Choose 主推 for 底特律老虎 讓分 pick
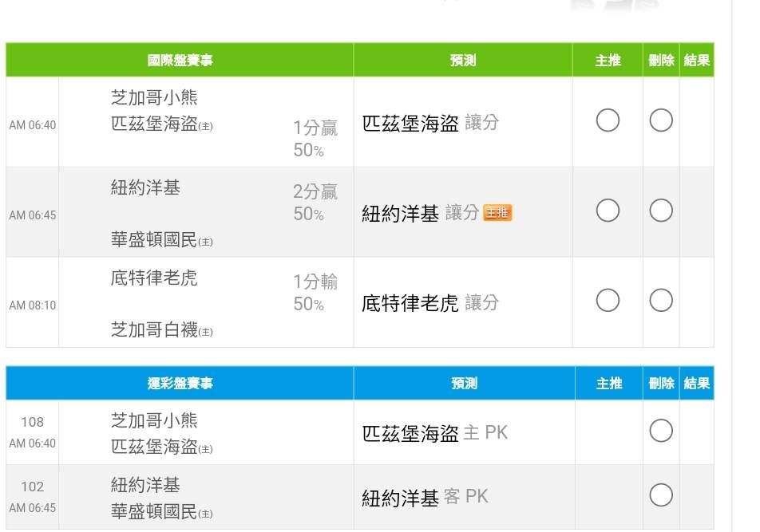 click(x=608, y=301)
